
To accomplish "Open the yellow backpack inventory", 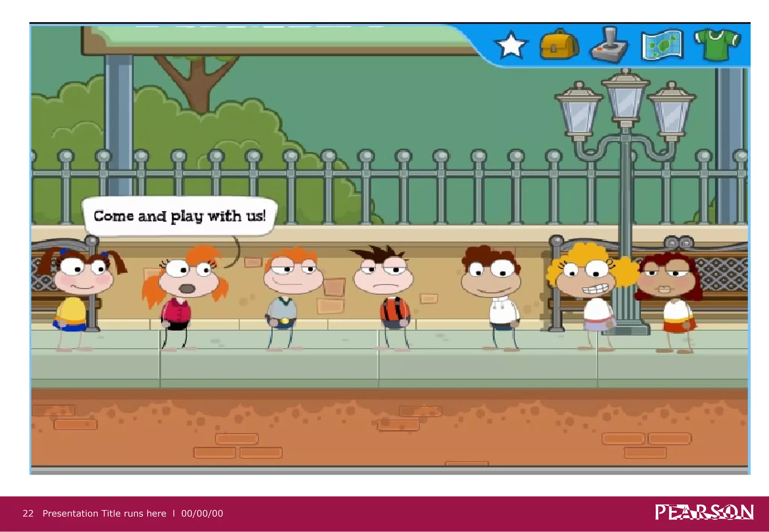I will point(559,45).
